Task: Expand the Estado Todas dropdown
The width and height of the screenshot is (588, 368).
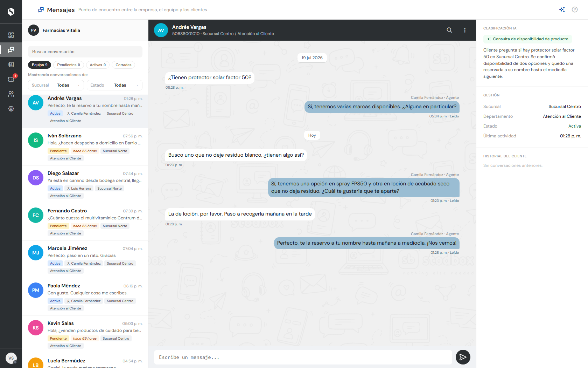Action: pos(114,85)
